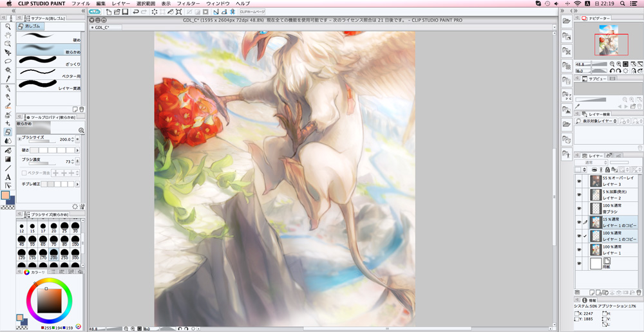Open macOS Spotlight search

click(623, 3)
